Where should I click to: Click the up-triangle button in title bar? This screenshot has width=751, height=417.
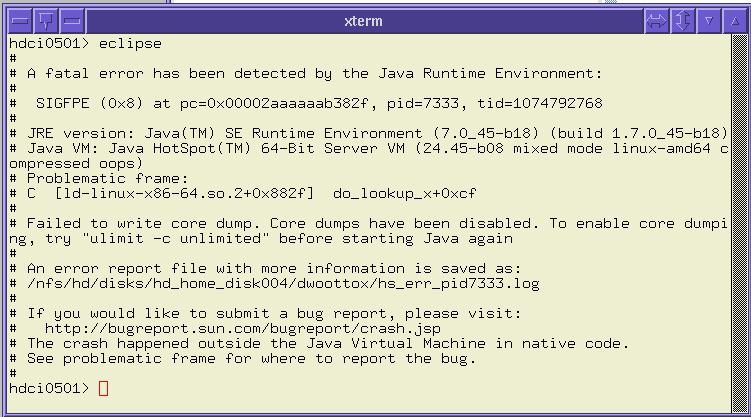click(x=733, y=20)
